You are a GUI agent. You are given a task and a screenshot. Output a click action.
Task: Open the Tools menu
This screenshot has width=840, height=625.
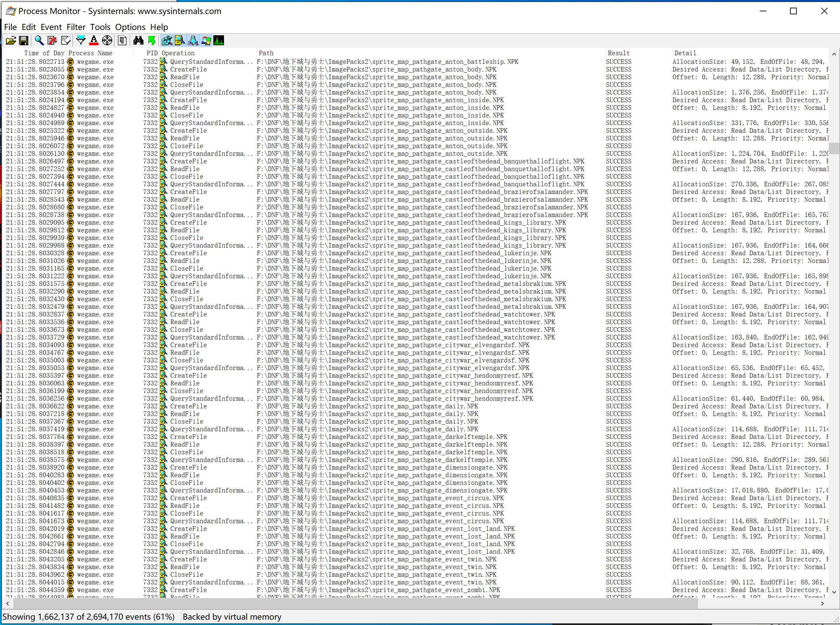pos(100,27)
